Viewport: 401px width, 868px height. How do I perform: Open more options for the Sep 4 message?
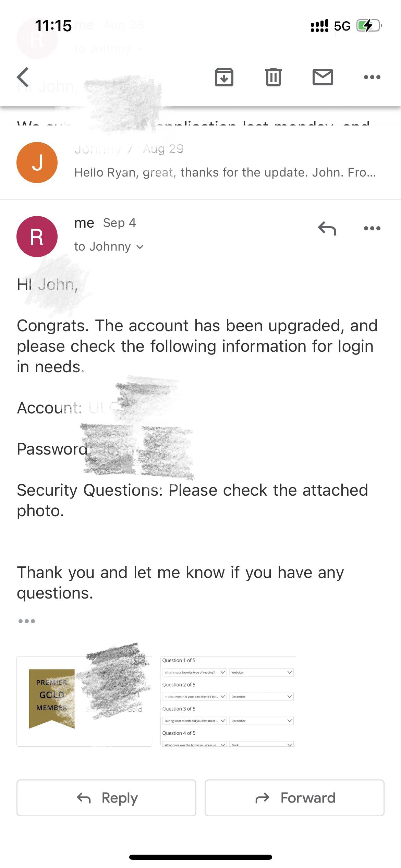(x=372, y=228)
